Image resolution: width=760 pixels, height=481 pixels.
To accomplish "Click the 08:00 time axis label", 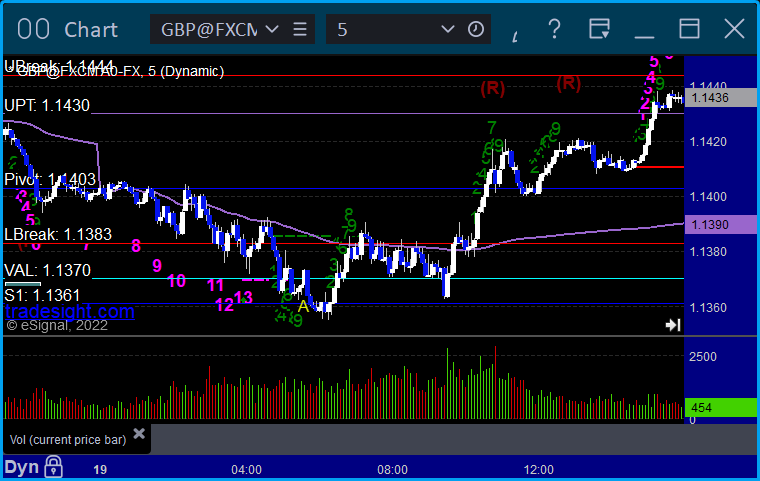I will click(x=393, y=470).
